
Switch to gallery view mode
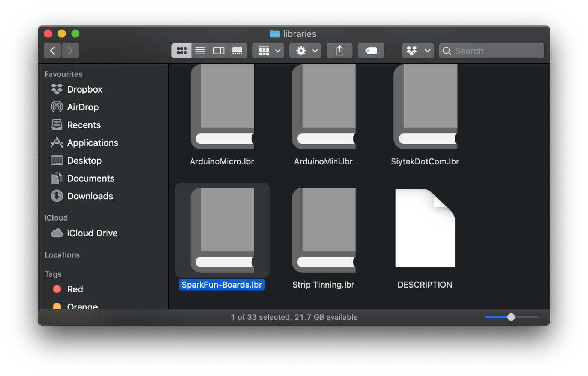[237, 51]
